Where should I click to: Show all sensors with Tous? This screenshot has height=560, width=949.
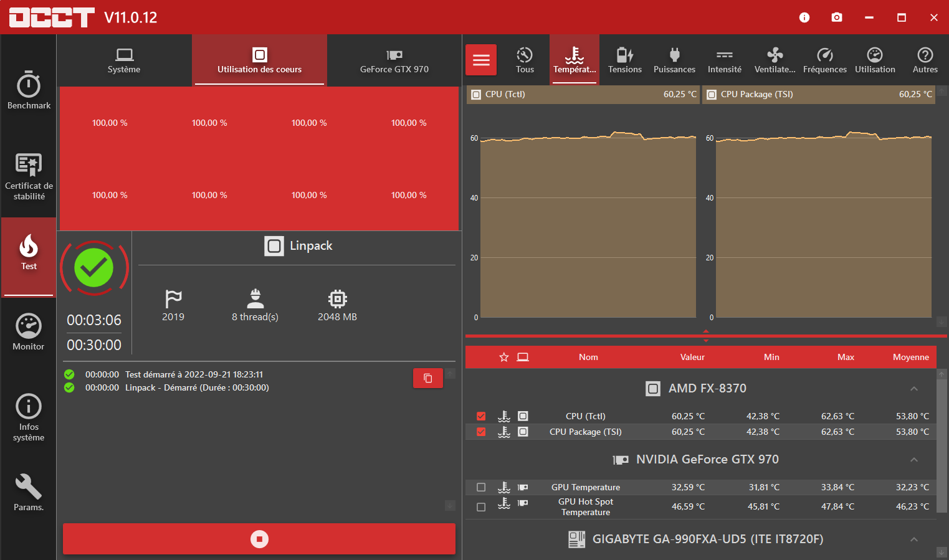pos(525,60)
